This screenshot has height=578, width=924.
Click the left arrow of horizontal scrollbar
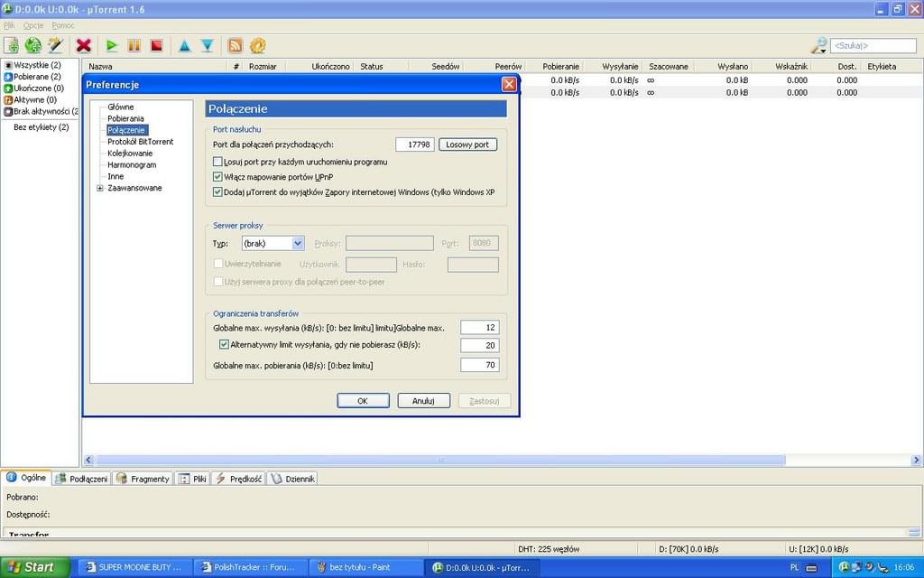coord(89,460)
